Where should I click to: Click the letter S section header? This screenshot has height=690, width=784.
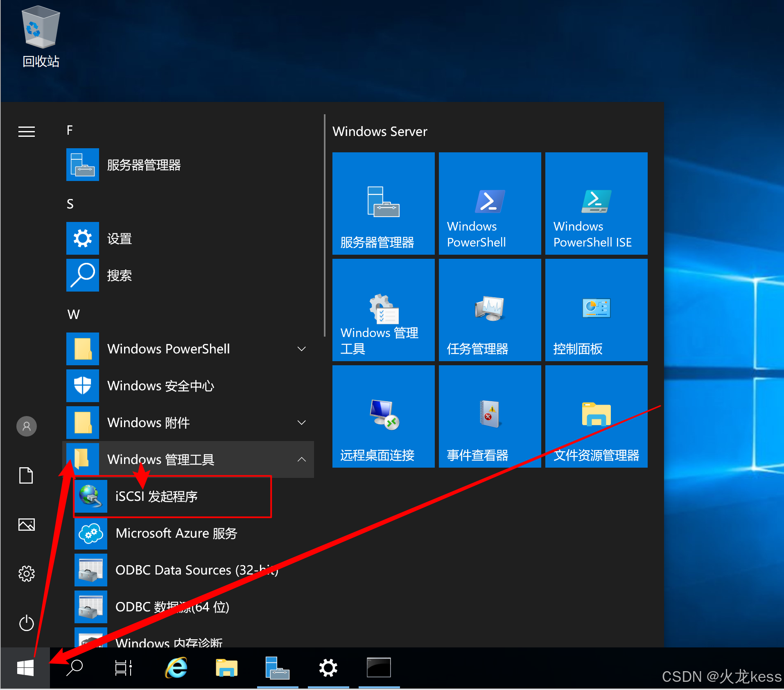(x=70, y=204)
